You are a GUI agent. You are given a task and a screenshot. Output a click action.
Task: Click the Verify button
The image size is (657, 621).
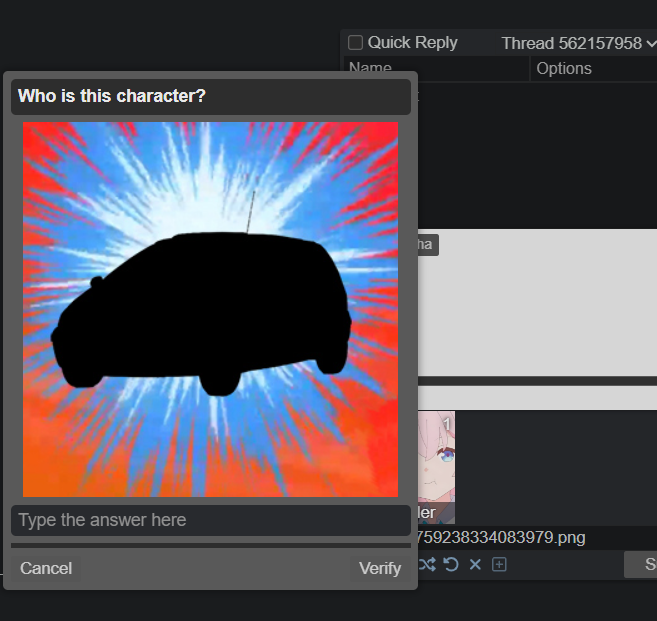point(380,568)
